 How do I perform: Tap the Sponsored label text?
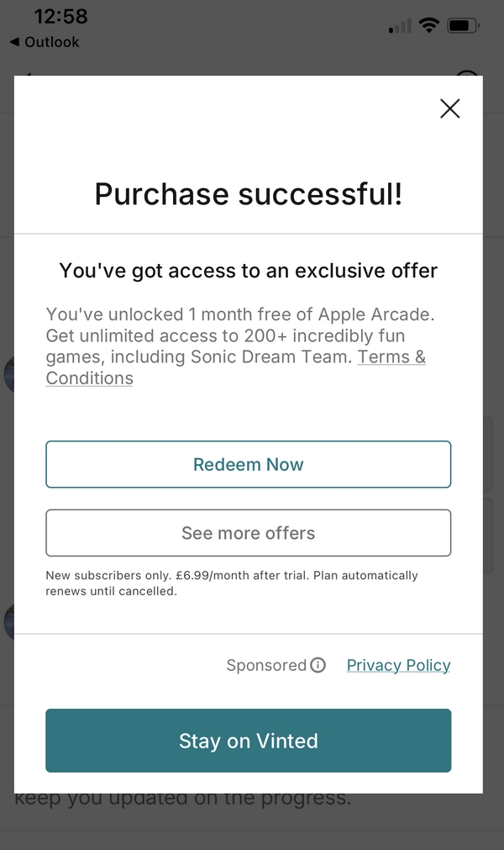[266, 665]
